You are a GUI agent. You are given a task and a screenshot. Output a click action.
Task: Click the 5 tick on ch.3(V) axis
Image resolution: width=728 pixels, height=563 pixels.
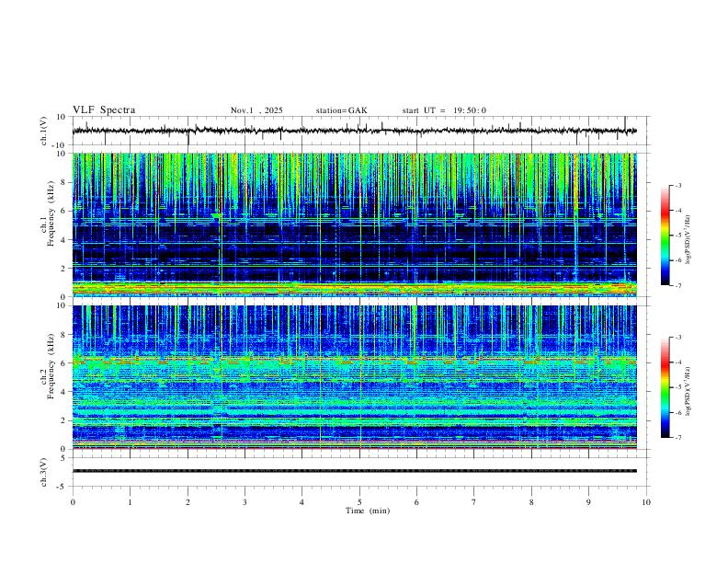(64, 458)
